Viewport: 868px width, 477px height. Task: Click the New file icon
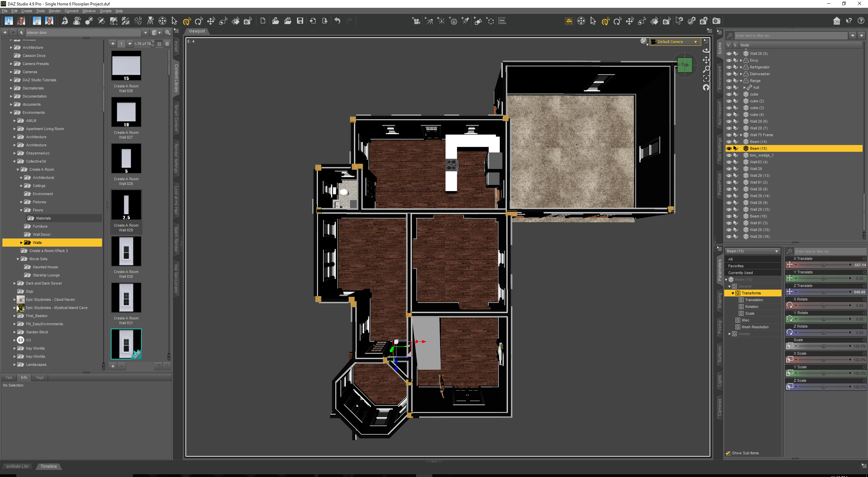263,21
